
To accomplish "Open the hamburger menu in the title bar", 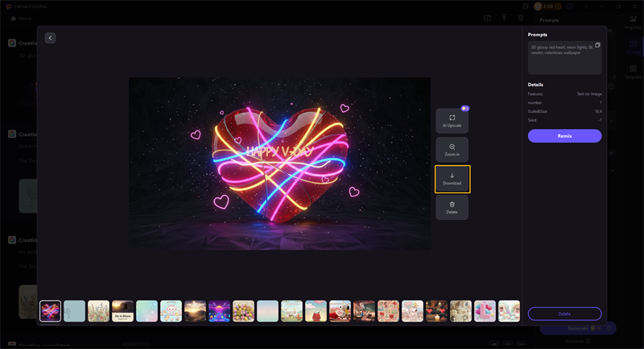I will pos(586,6).
